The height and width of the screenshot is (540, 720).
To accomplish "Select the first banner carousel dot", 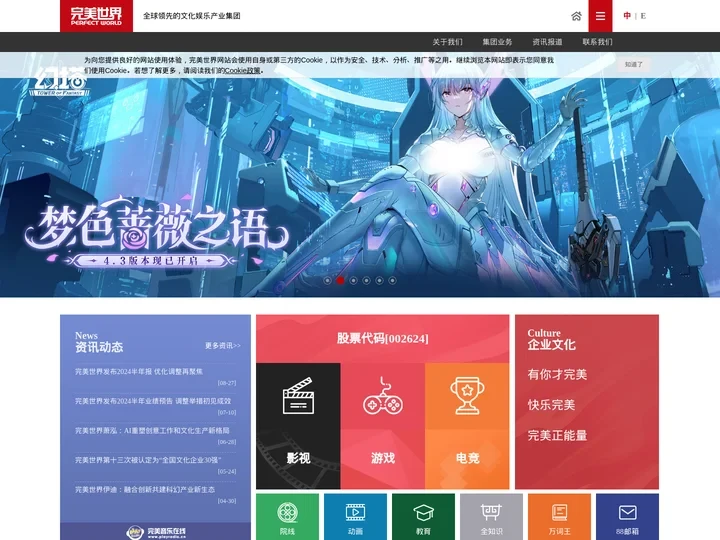I will click(327, 280).
